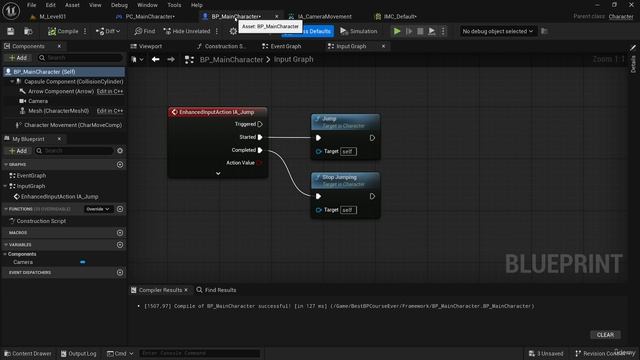This screenshot has height=360, width=640.
Task: Click the Components search field
Action: coord(80,58)
